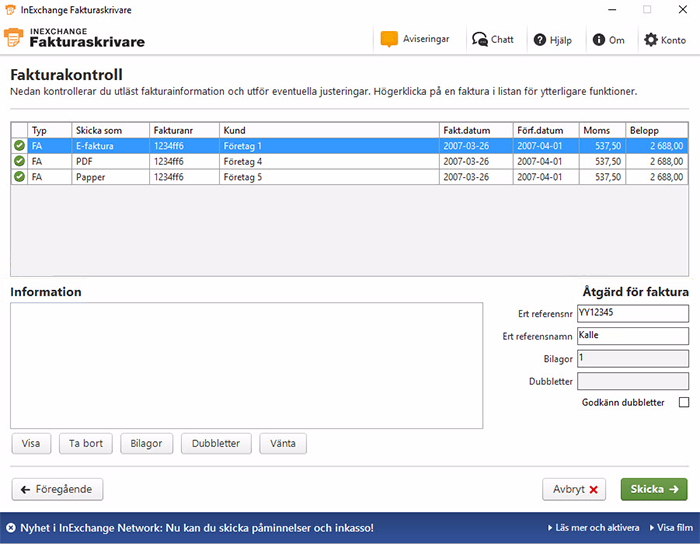The width and height of the screenshot is (700, 544).
Task: Enable Godkänn dubbletter checkbox
Action: click(x=683, y=402)
